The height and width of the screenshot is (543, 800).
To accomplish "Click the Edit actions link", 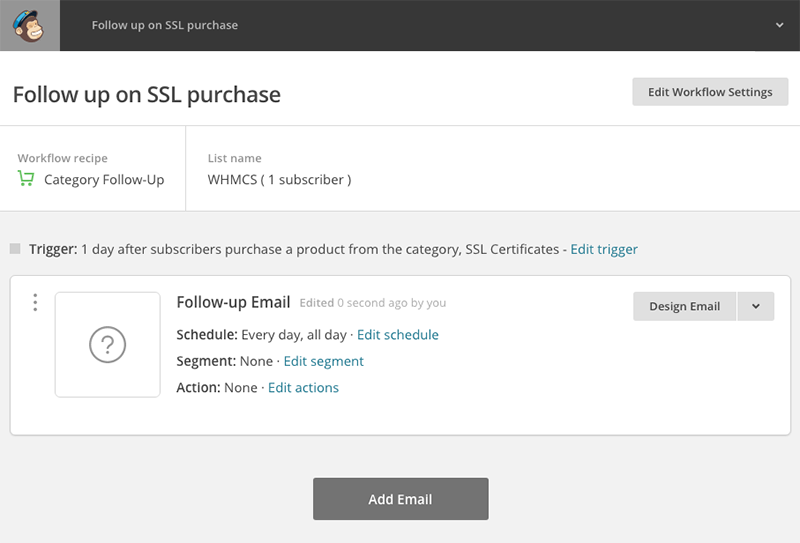I will 303,388.
